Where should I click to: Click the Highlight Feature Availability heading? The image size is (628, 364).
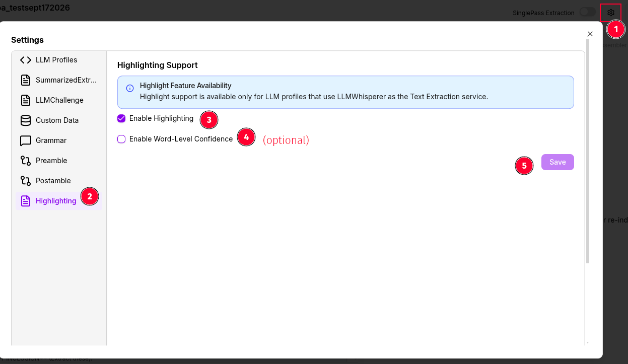click(186, 86)
